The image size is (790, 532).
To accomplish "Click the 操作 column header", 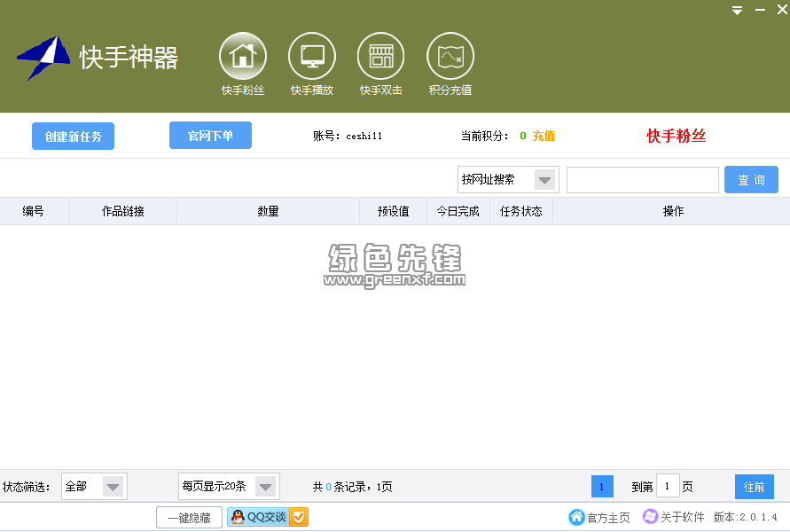I will (x=673, y=211).
